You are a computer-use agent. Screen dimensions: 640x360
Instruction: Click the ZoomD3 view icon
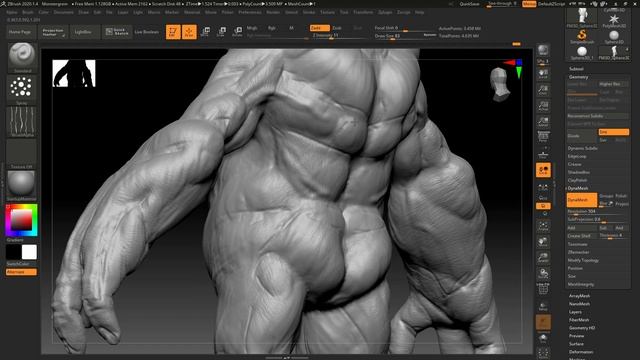(x=543, y=258)
